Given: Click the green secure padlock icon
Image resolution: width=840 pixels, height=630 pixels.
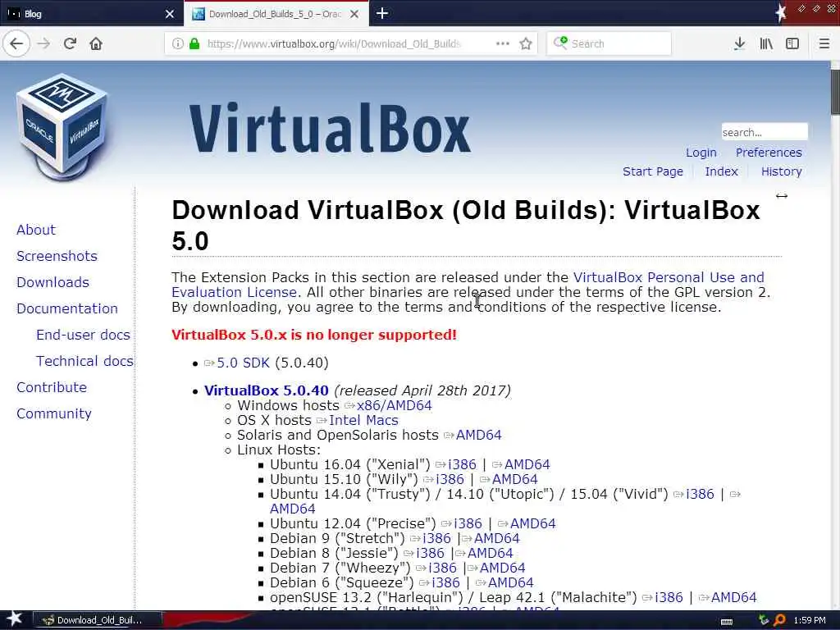Looking at the screenshot, I should coord(194,43).
